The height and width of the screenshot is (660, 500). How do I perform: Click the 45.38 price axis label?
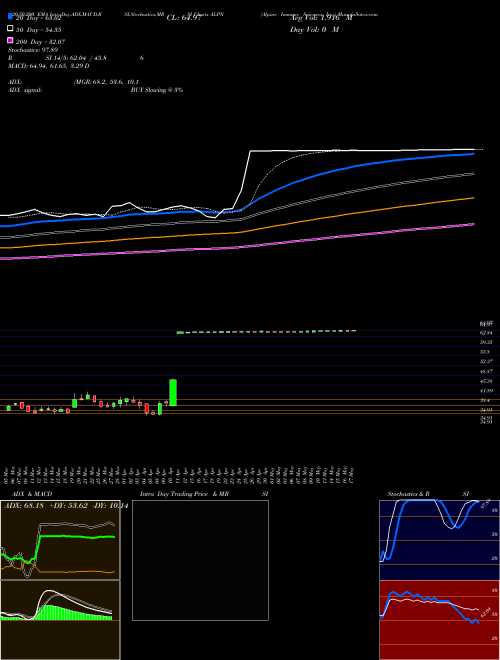[x=487, y=381]
